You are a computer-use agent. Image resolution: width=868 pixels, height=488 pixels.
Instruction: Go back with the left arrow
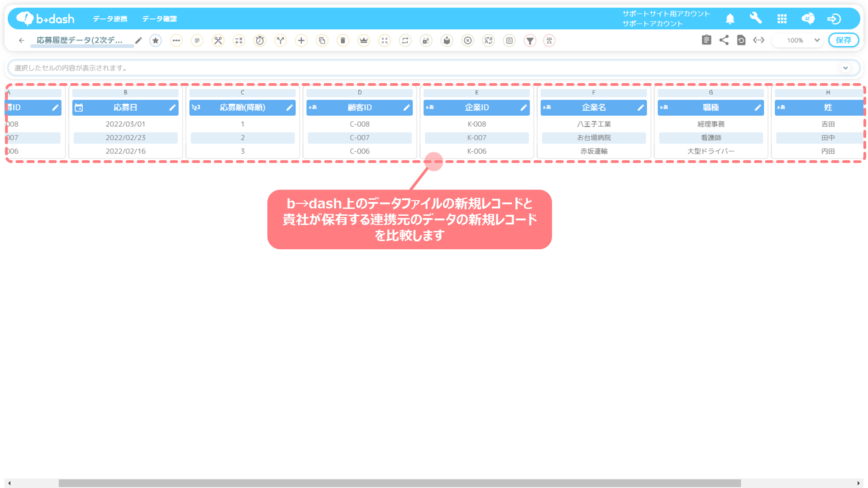pyautogui.click(x=21, y=40)
